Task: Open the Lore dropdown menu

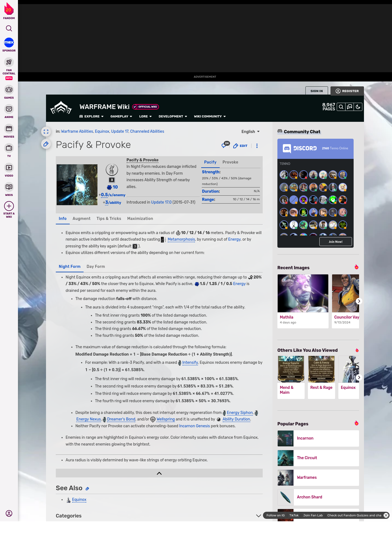Action: (x=145, y=116)
